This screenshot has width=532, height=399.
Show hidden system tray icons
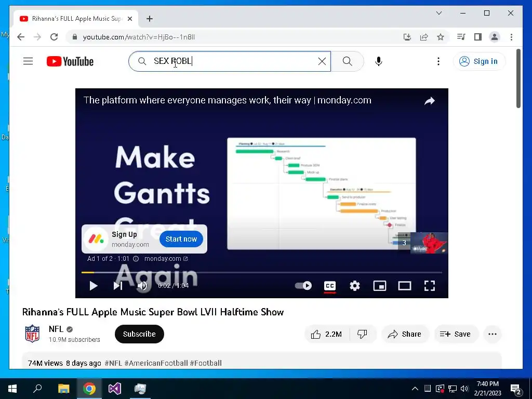(415, 389)
